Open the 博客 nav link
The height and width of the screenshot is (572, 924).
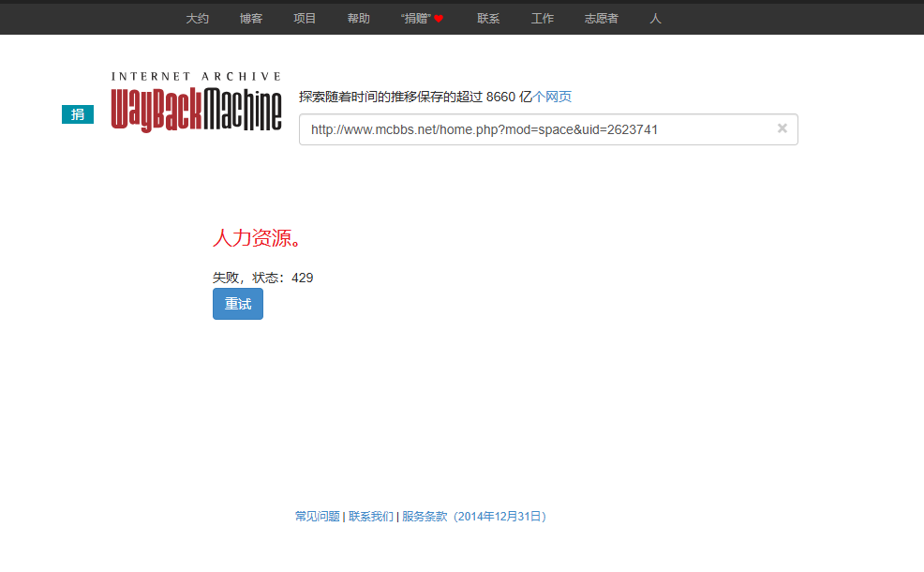click(x=251, y=19)
